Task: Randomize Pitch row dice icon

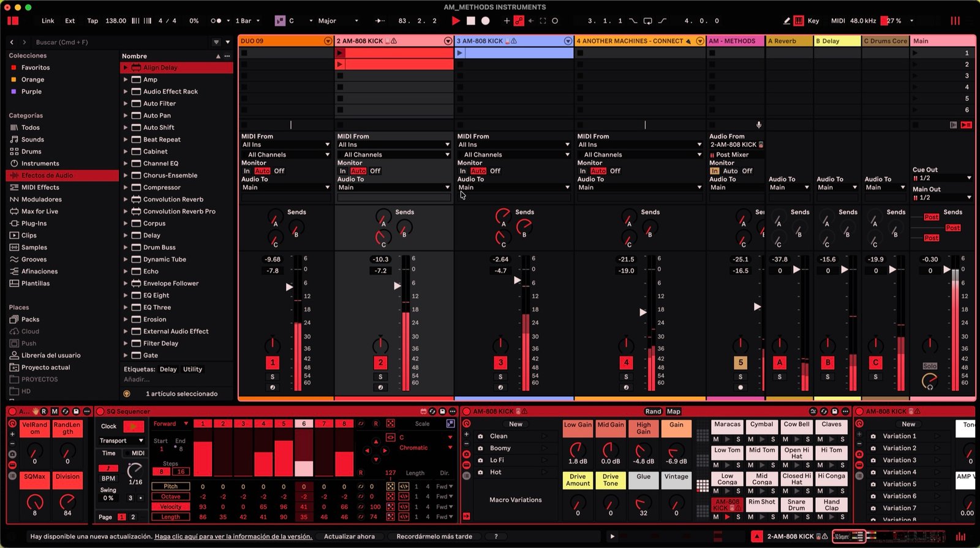Action: (x=390, y=487)
